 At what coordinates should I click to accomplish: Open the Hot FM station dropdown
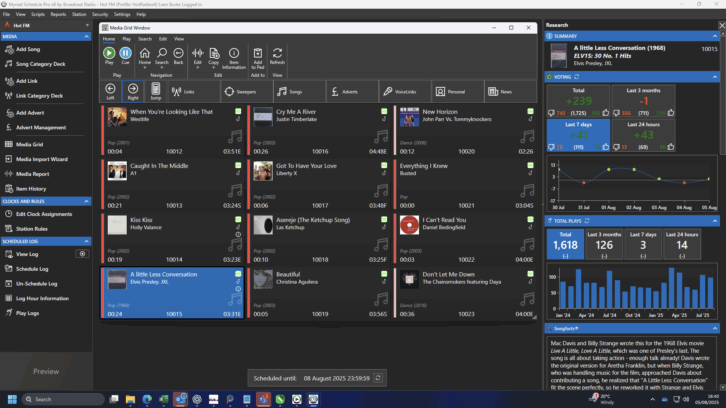coord(87,25)
